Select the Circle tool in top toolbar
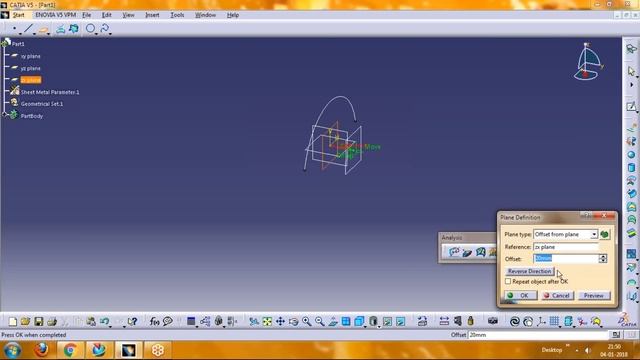The height and width of the screenshot is (360, 640). pos(90,29)
